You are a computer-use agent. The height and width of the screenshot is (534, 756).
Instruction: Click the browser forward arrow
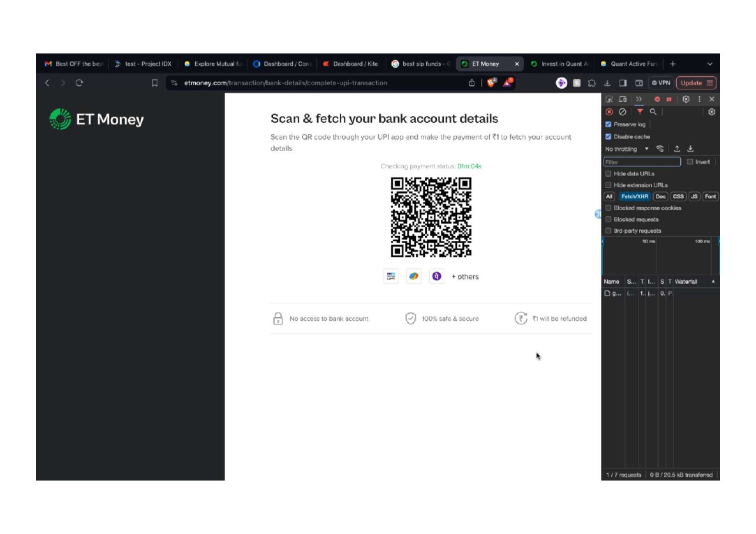coord(63,83)
